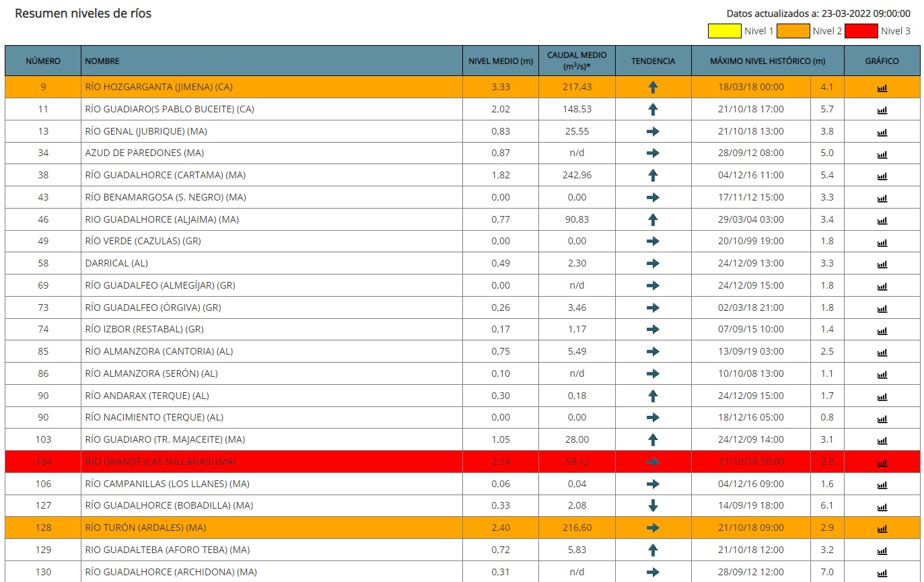Select the RÍO HOZGARGANTA (JIMENA) (CA) name
Image resolution: width=924 pixels, height=582 pixels.
[x=159, y=87]
